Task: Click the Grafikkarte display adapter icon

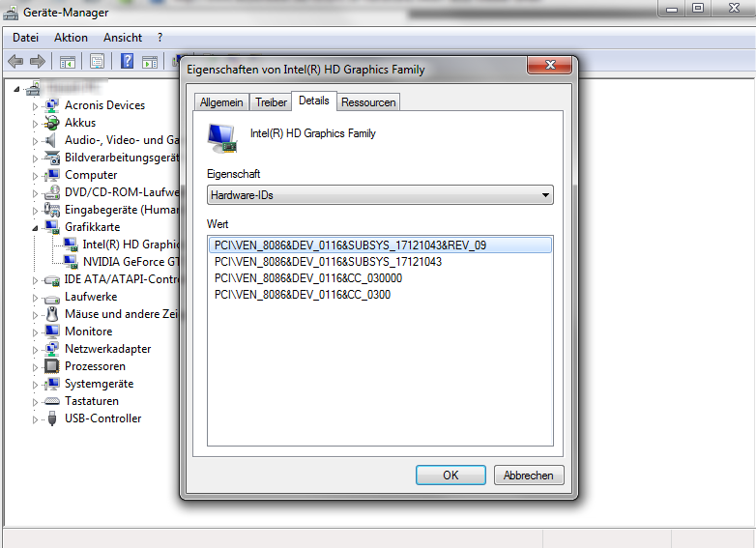Action: pyautogui.click(x=52, y=226)
